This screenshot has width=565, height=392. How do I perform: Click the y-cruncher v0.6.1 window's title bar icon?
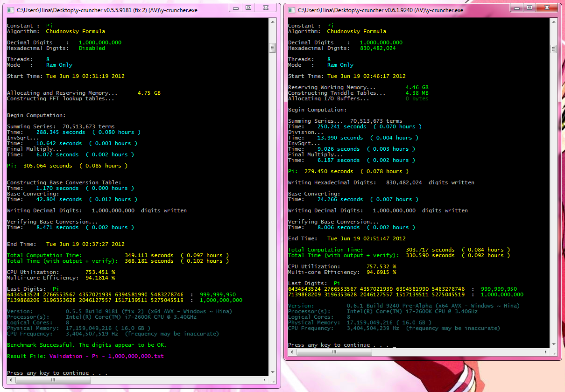point(291,10)
